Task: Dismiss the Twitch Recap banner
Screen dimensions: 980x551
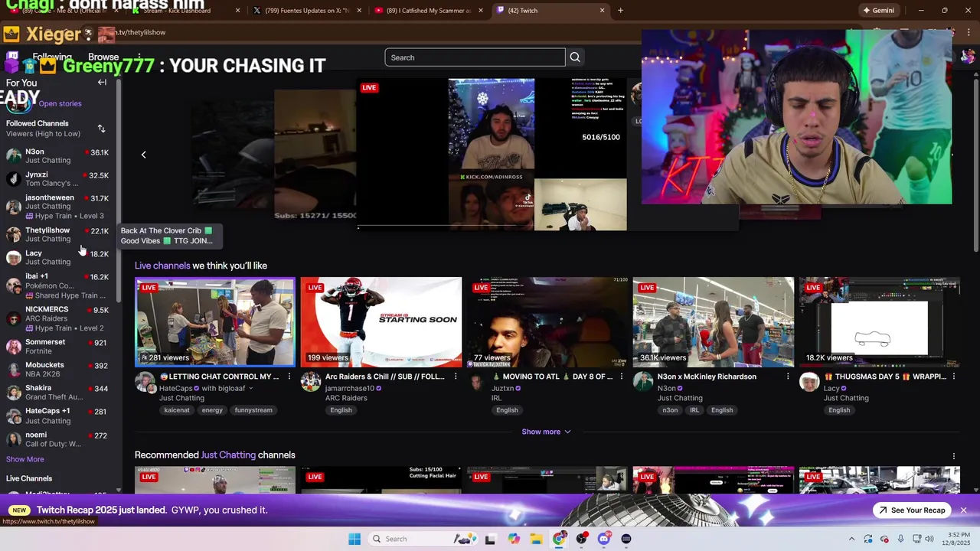Action: pos(964,510)
